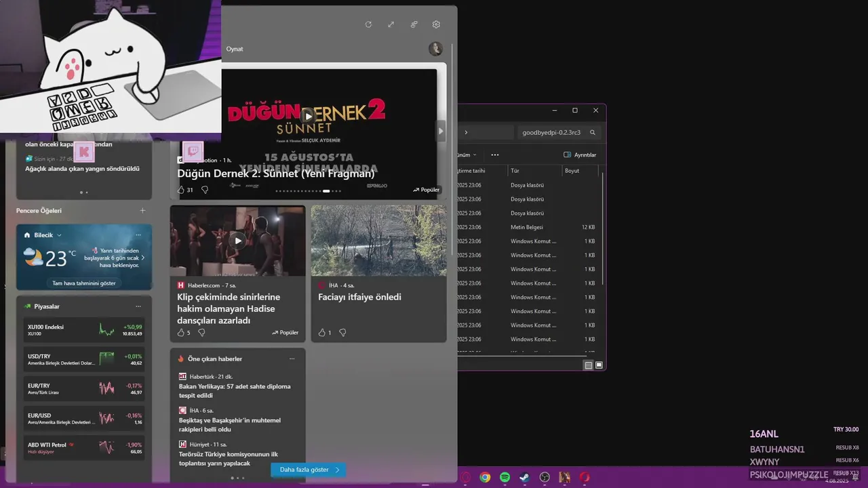The height and width of the screenshot is (488, 868).
Task: Open ABD WTI Petrol market row
Action: coord(84,448)
